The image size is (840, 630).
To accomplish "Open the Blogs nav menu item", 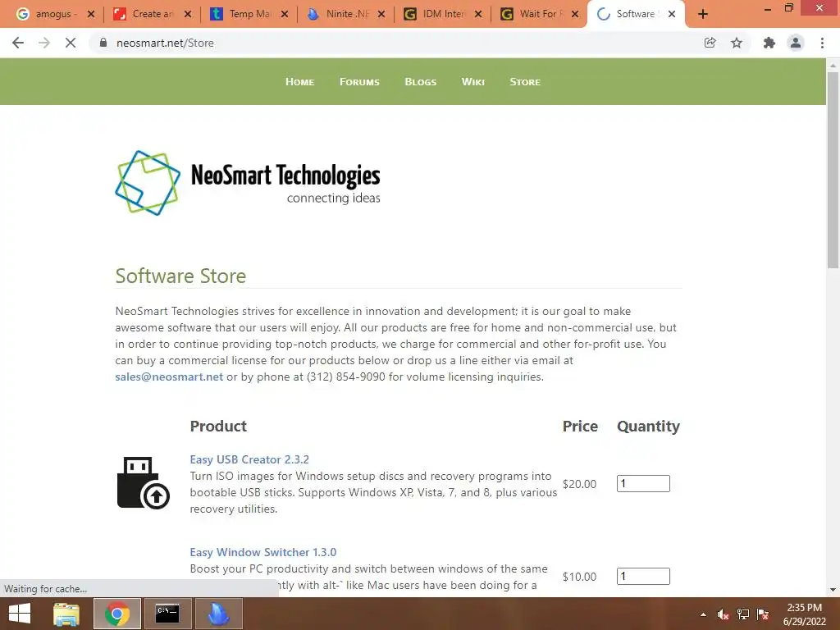I will tap(421, 82).
